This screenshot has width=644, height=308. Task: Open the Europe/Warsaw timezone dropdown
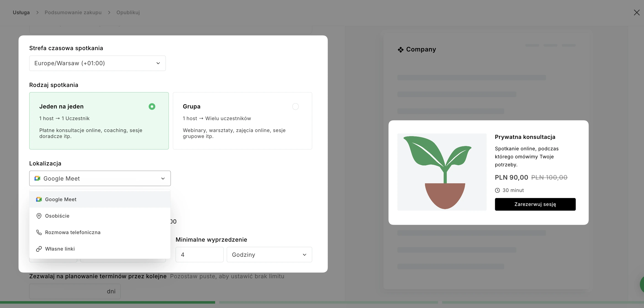pyautogui.click(x=97, y=63)
